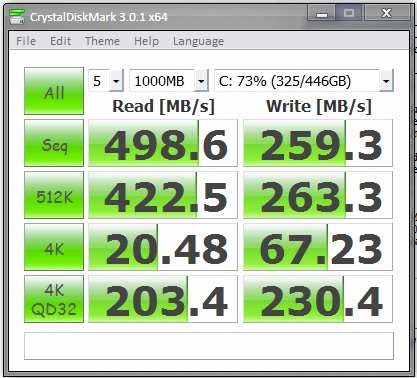Screen dimensions: 417x378
Task: Open the C: drive selection dropdown
Action: coord(304,80)
